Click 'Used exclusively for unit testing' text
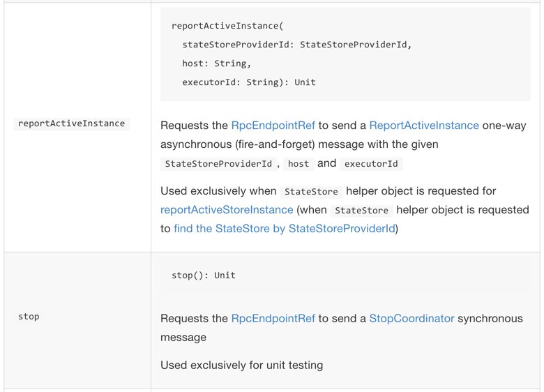The width and height of the screenshot is (544, 392). pyautogui.click(x=242, y=365)
